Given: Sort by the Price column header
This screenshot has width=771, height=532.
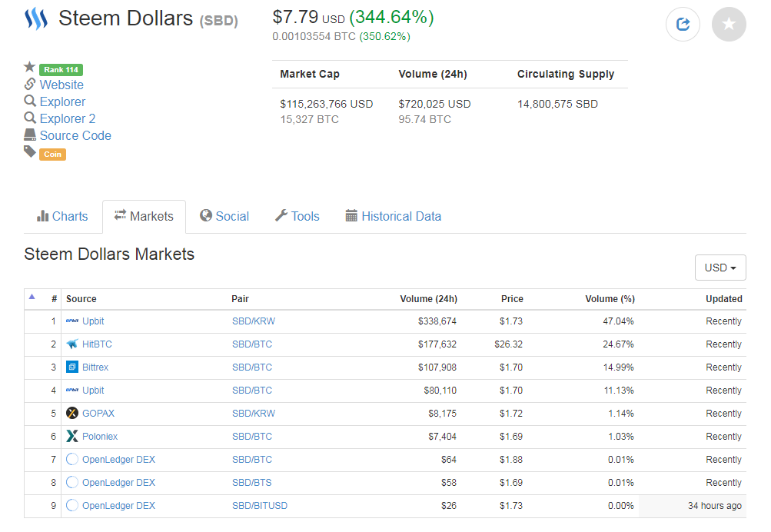Looking at the screenshot, I should tap(512, 299).
